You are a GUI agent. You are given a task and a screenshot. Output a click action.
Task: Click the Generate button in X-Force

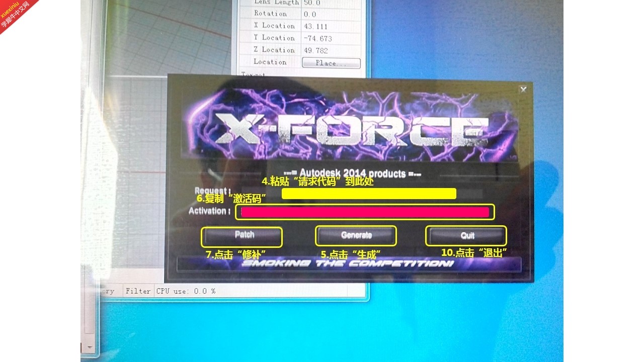pyautogui.click(x=356, y=235)
